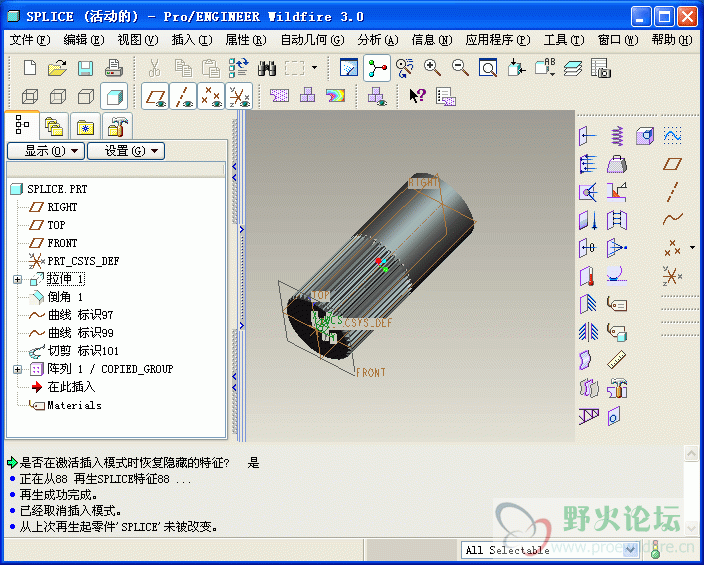Click the mass weight tool icon
Viewport: 704px width, 565px height.
617,164
